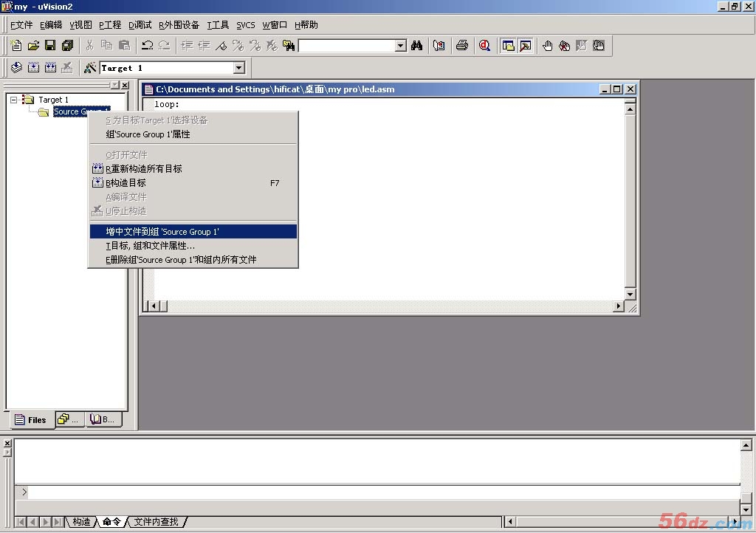Choose B构造目标 build entry
Screen dimensions: 756x533
[193, 183]
